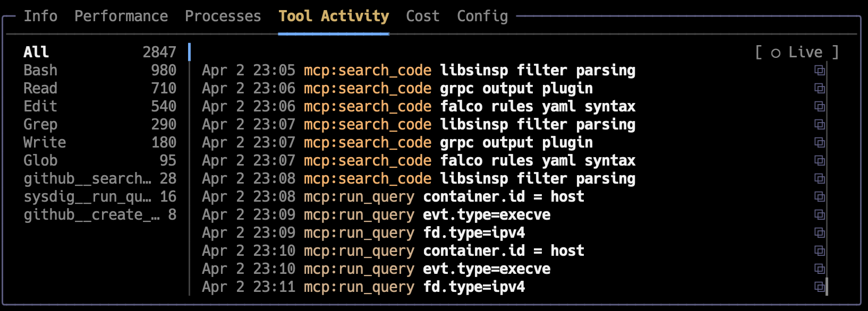Click the activity log vertical scrollbar
The width and height of the screenshot is (868, 311).
point(827,178)
